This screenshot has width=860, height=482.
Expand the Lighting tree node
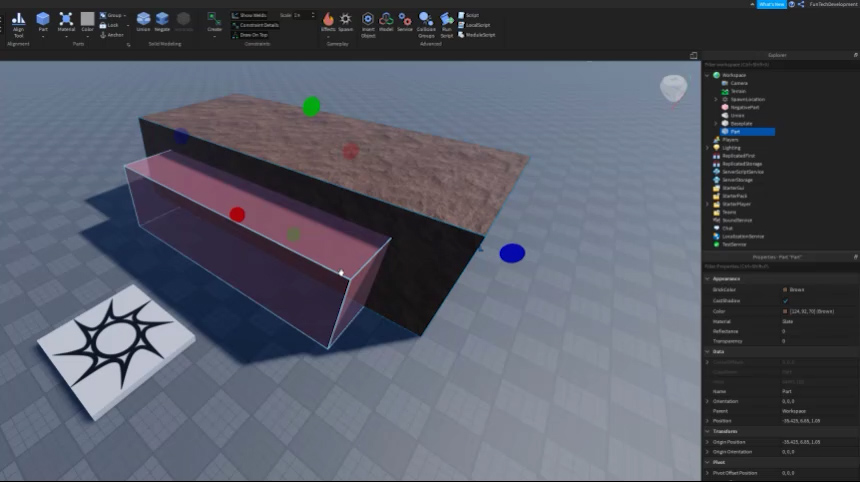click(x=708, y=147)
